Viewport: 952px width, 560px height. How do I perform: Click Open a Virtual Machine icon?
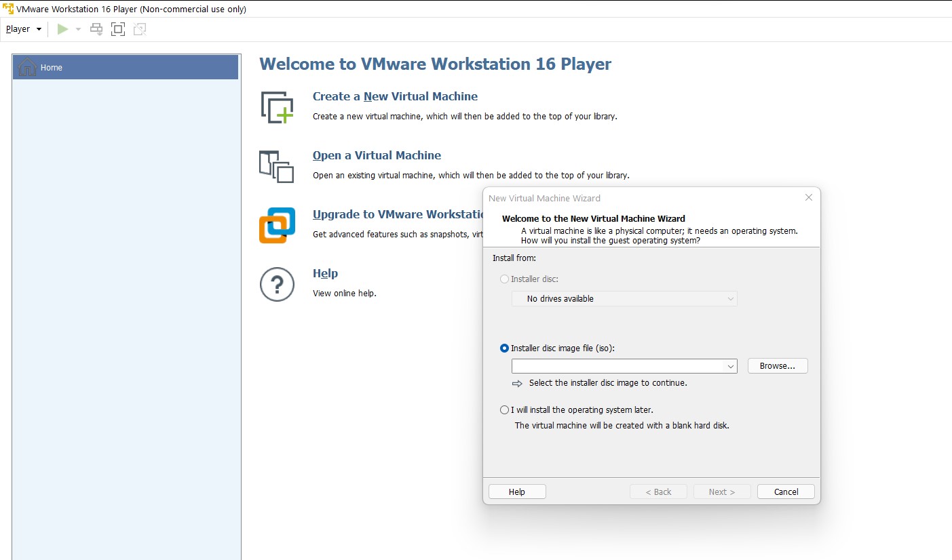[x=277, y=166]
